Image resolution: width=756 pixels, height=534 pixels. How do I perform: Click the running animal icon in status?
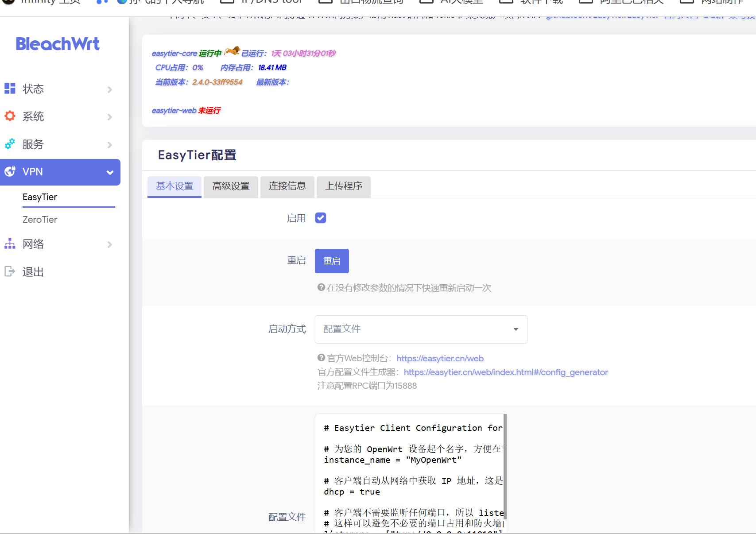232,51
